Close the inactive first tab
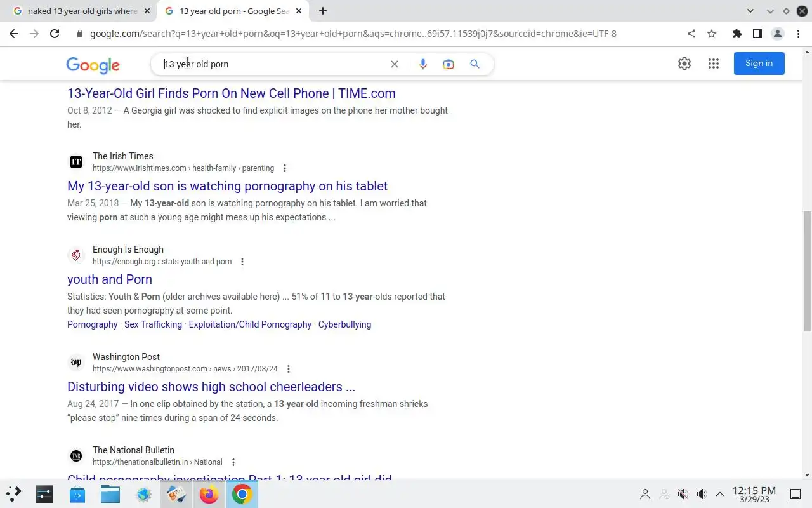 click(148, 11)
